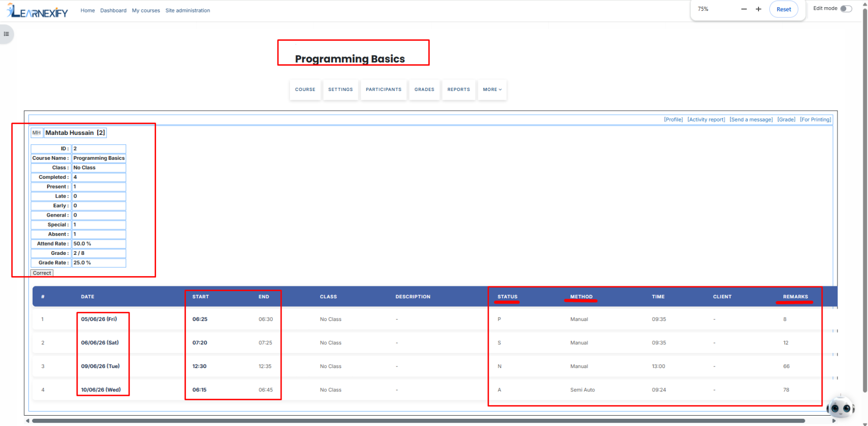Click the Status column header

pos(507,297)
